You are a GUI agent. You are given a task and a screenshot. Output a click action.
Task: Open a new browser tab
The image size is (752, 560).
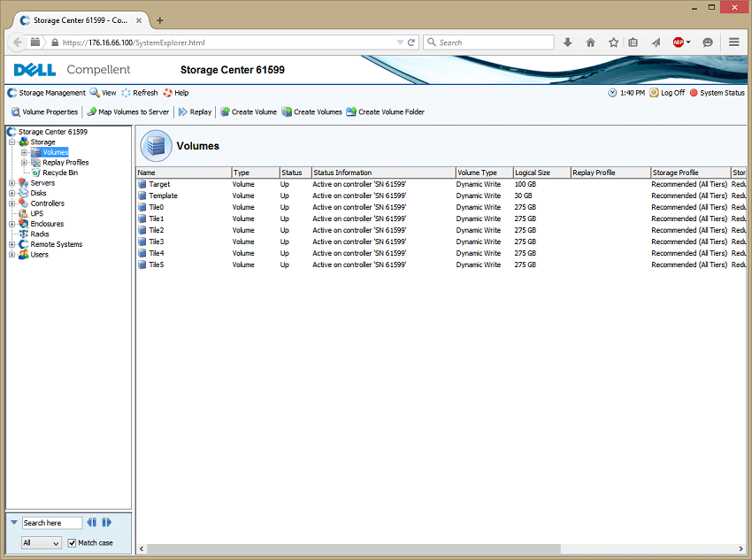coord(160,20)
